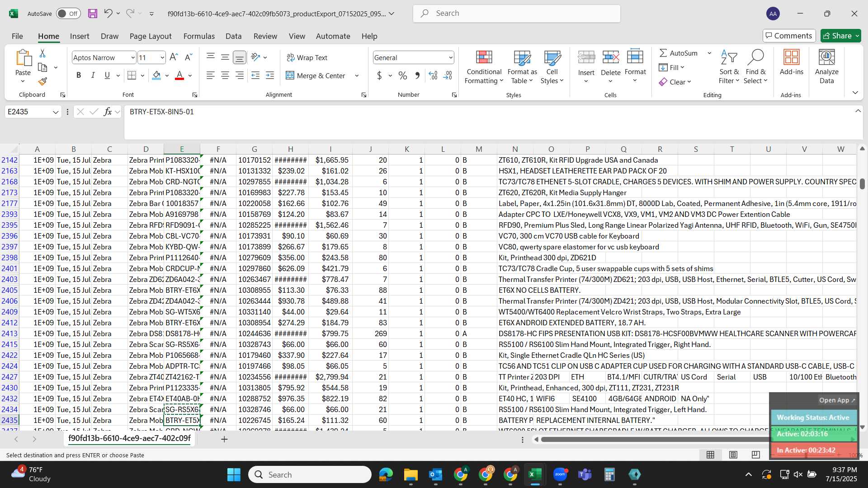Click the title bar Search box
Screen dimensions: 868x488
[x=516, y=14]
